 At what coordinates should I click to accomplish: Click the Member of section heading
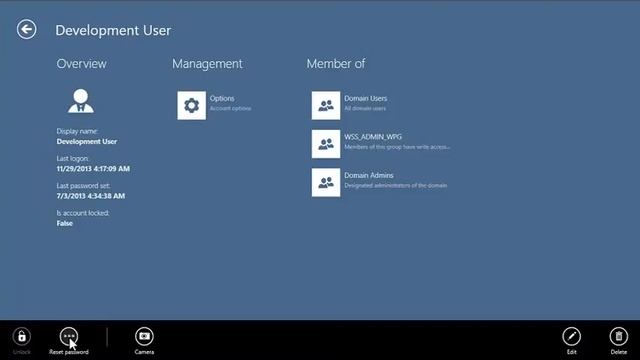pos(336,64)
